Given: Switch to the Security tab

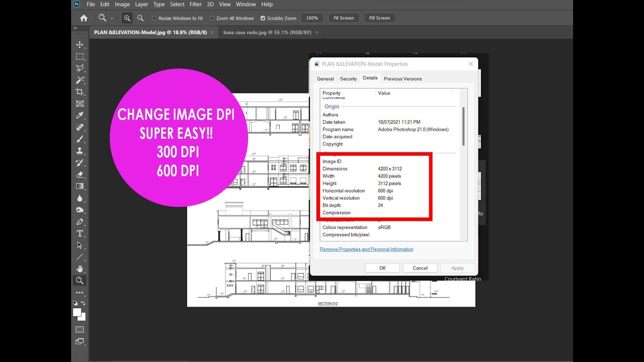Looking at the screenshot, I should click(348, 79).
